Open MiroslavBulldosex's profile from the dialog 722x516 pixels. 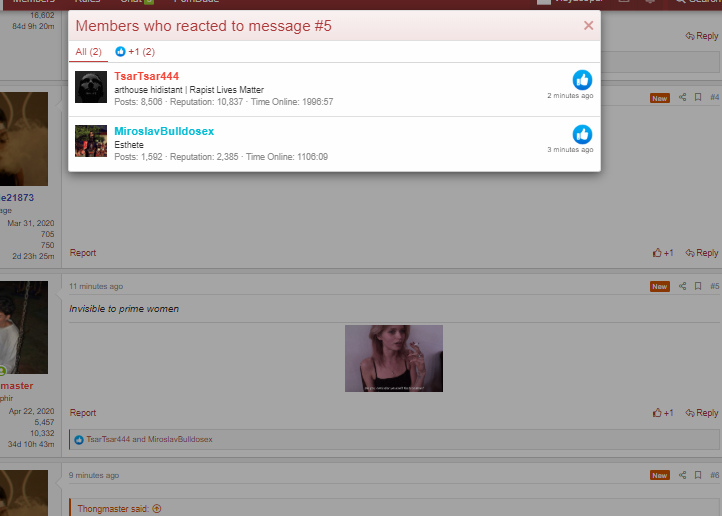[164, 131]
